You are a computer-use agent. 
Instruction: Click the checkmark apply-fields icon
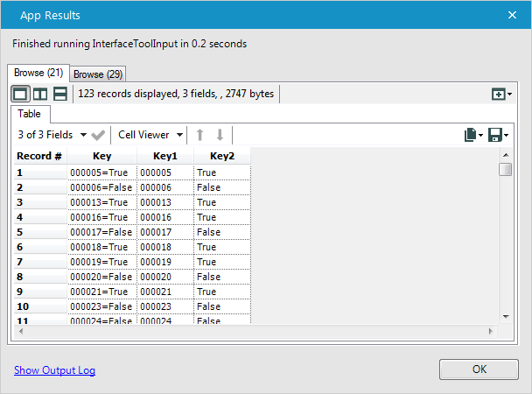(x=98, y=135)
